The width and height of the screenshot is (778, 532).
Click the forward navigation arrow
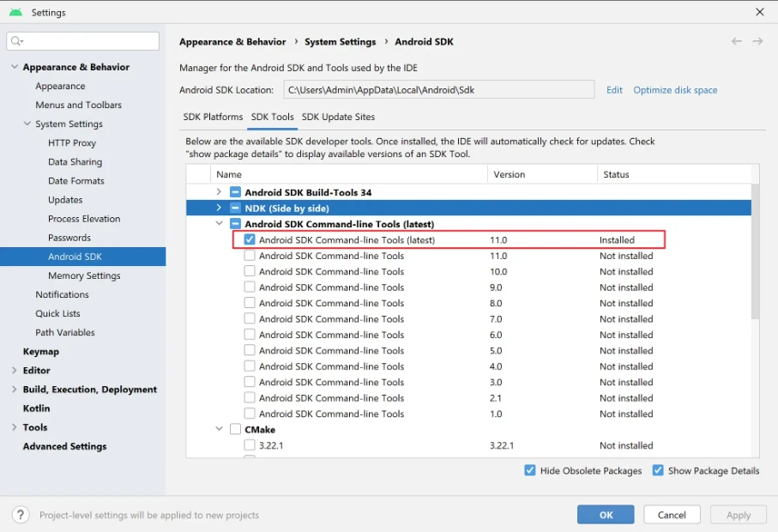(x=757, y=41)
